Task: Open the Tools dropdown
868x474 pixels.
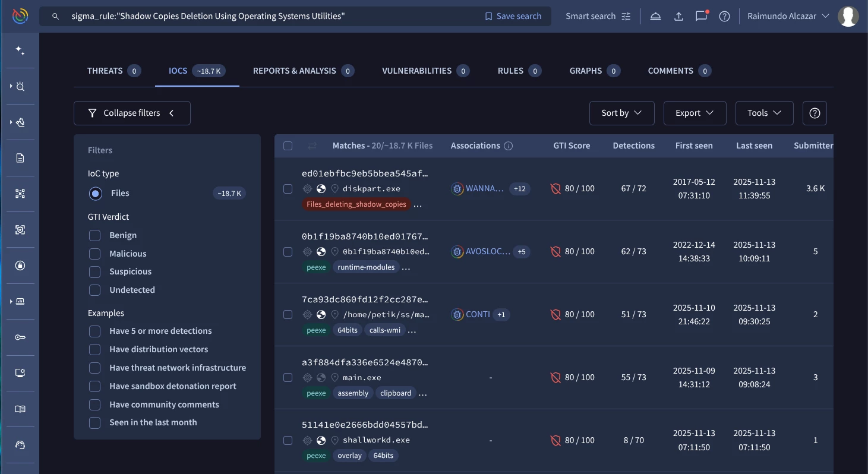Action: coord(764,113)
